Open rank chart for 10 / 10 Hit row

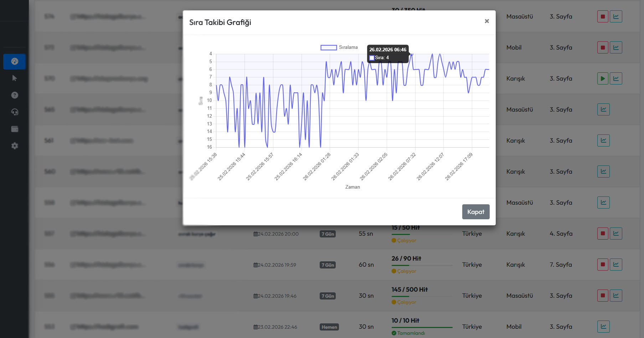point(603,327)
